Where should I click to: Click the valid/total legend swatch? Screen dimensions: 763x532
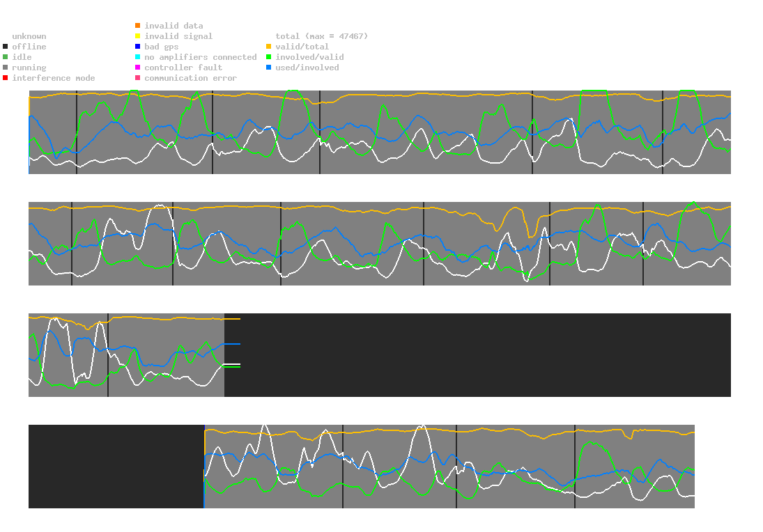(268, 47)
